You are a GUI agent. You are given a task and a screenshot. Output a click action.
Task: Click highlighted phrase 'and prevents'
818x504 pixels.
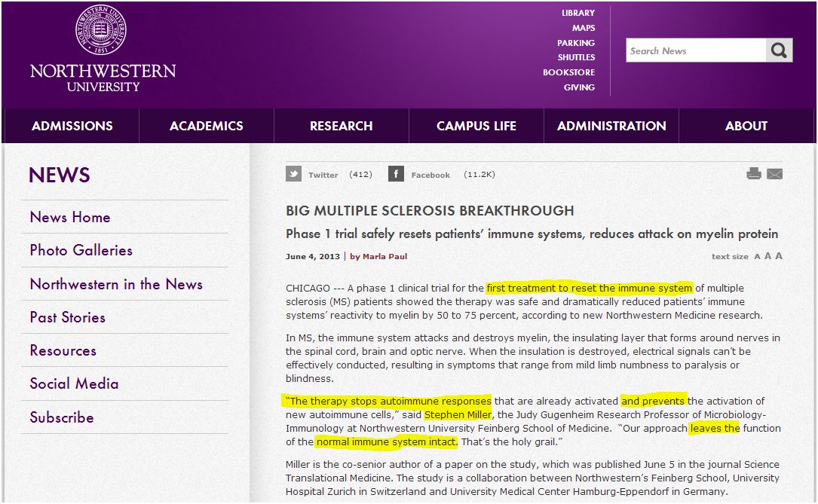[653, 402]
